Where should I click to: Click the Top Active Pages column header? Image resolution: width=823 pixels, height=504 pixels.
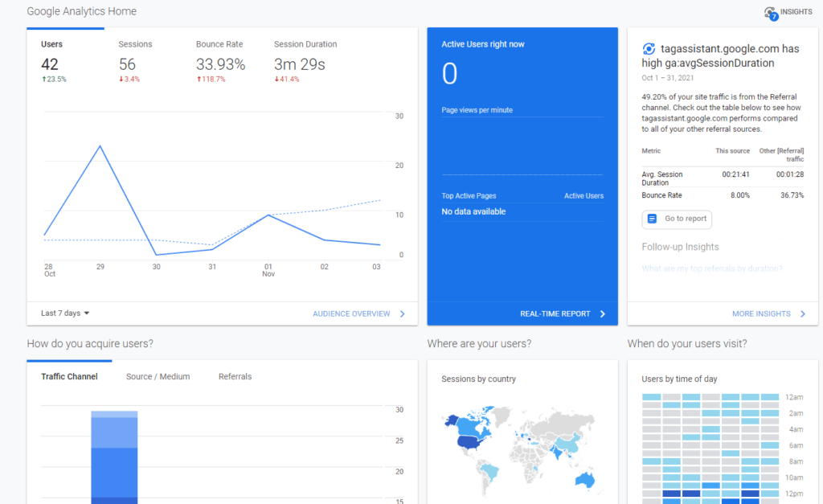469,196
